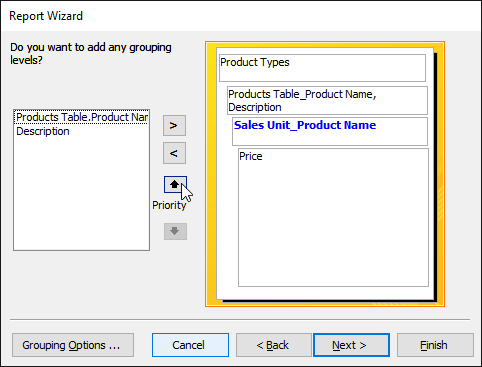The image size is (482, 367).
Task: Open Grouping Options dialog
Action: tap(73, 345)
